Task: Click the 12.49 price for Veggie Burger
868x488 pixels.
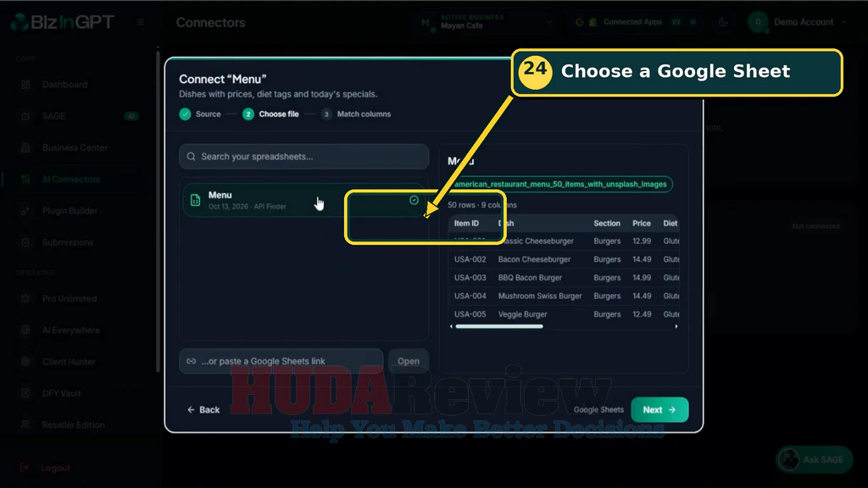Action: click(642, 314)
